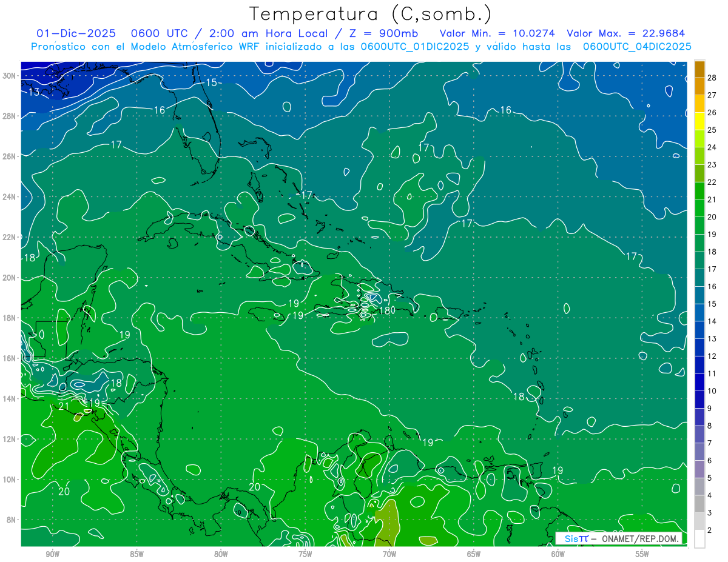Click the legend label '14'
Image resolution: width=728 pixels, height=562 pixels.
click(x=712, y=321)
